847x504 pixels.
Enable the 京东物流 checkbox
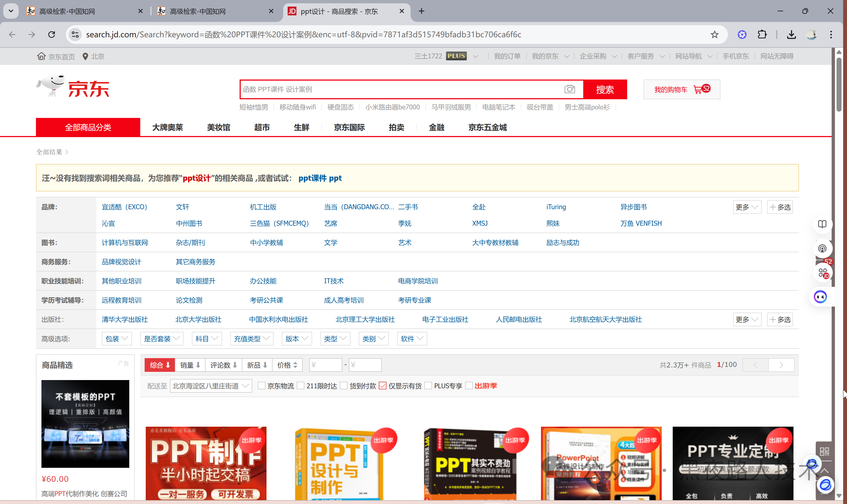(261, 386)
